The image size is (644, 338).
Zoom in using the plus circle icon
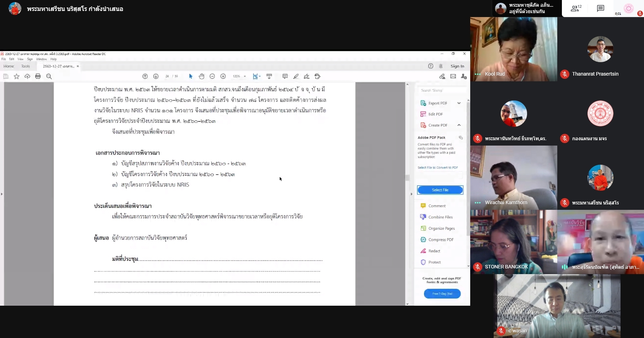(x=223, y=76)
